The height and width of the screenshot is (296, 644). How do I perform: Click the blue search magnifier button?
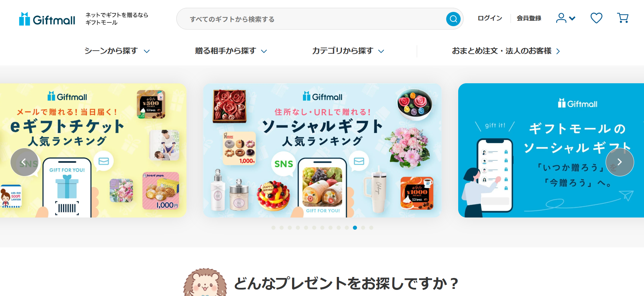click(453, 19)
